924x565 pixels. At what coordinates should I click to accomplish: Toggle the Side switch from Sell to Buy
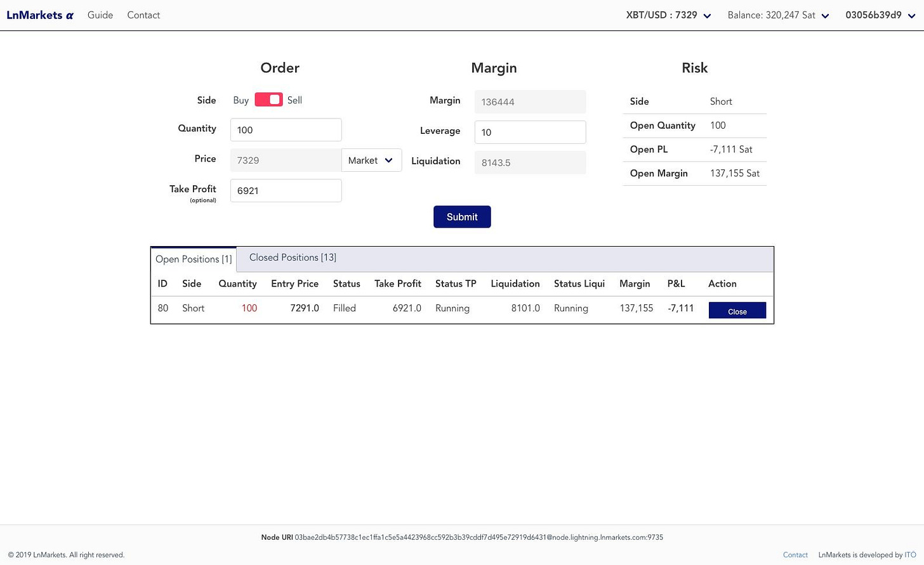268,100
